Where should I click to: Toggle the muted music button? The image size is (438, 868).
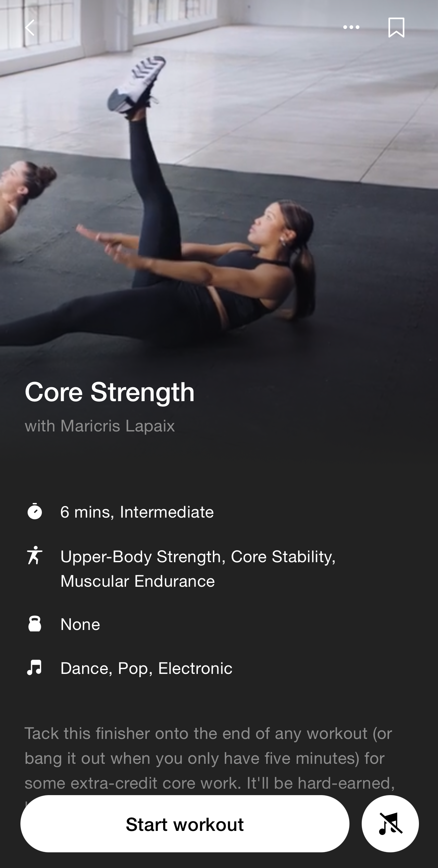390,823
